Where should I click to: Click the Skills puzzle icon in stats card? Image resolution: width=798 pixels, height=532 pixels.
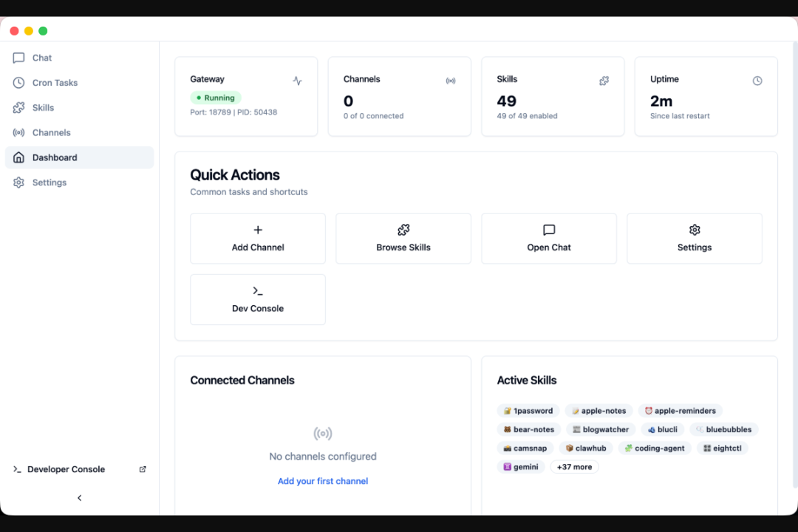pyautogui.click(x=604, y=81)
